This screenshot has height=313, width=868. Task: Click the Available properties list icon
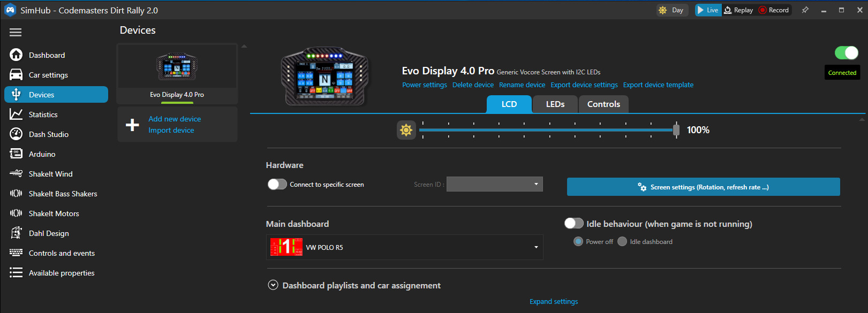tap(16, 272)
